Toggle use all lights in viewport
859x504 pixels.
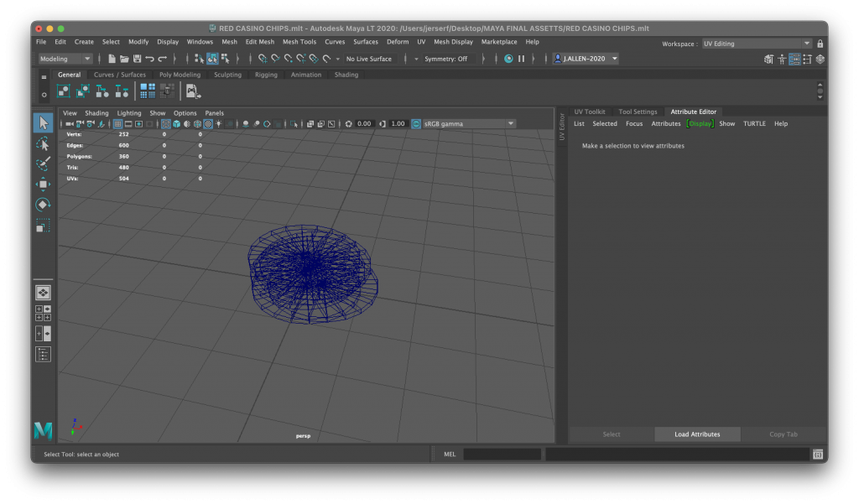[218, 123]
